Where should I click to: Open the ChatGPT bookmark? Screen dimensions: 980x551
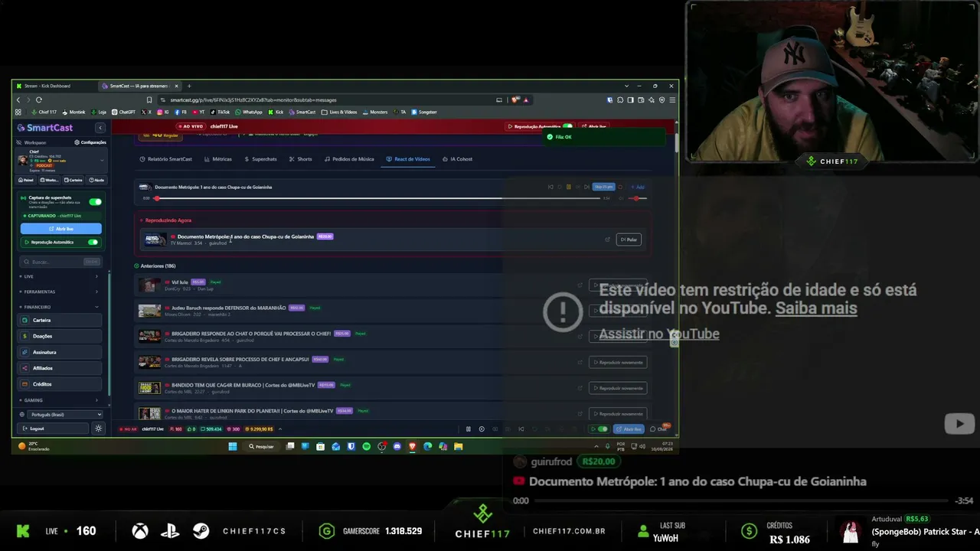[123, 112]
